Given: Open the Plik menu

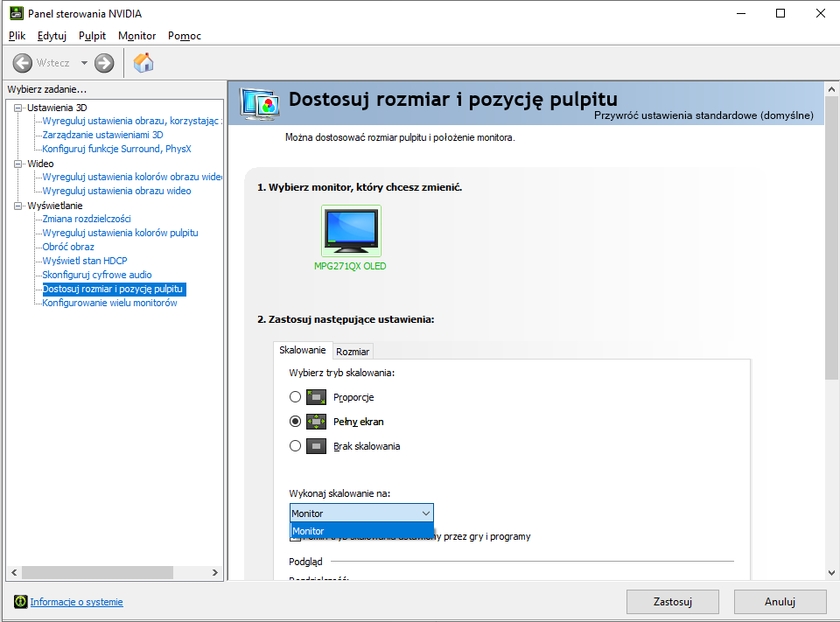Looking at the screenshot, I should point(17,36).
